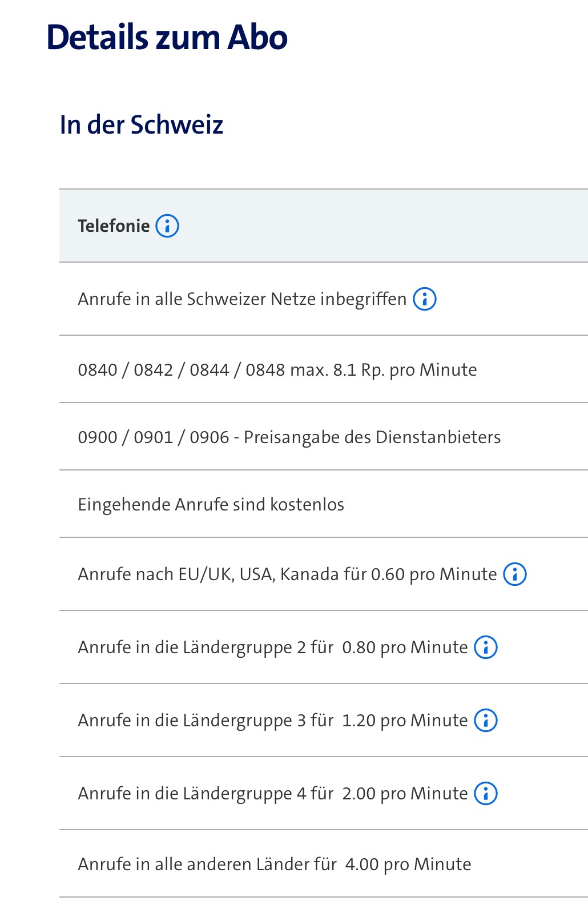Viewport: 588px width, 913px height.
Task: Click "Eingehende Anrufe sind kostenlos" row
Action: 211,505
